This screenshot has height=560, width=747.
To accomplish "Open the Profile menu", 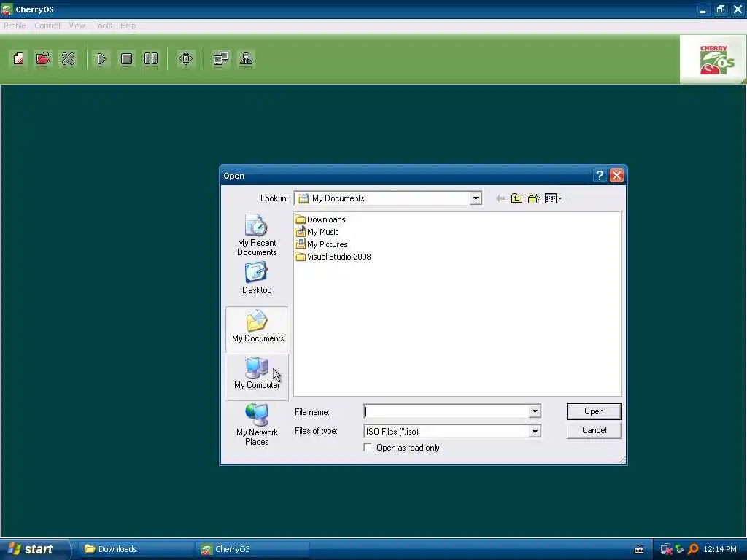I will 15,26.
